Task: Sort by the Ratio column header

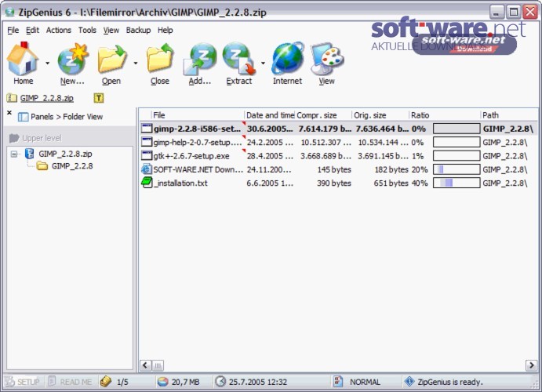Action: pyautogui.click(x=445, y=115)
